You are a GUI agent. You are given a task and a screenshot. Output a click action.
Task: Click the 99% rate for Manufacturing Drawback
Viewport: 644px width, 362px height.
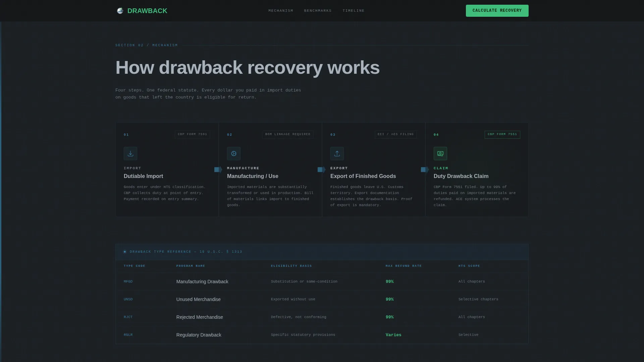pos(389,282)
